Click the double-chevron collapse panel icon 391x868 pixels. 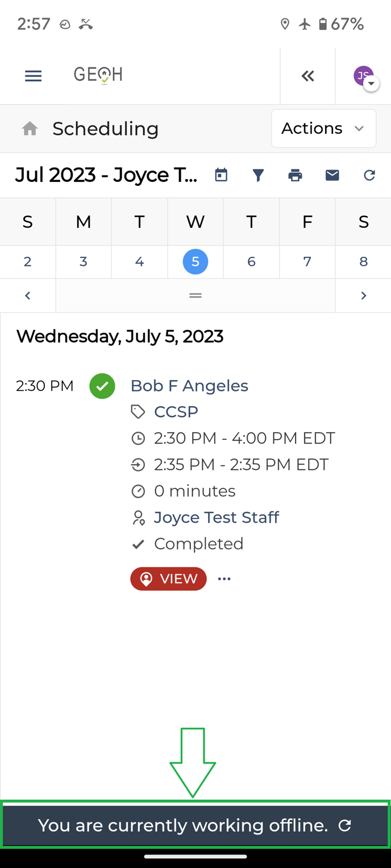tap(308, 76)
